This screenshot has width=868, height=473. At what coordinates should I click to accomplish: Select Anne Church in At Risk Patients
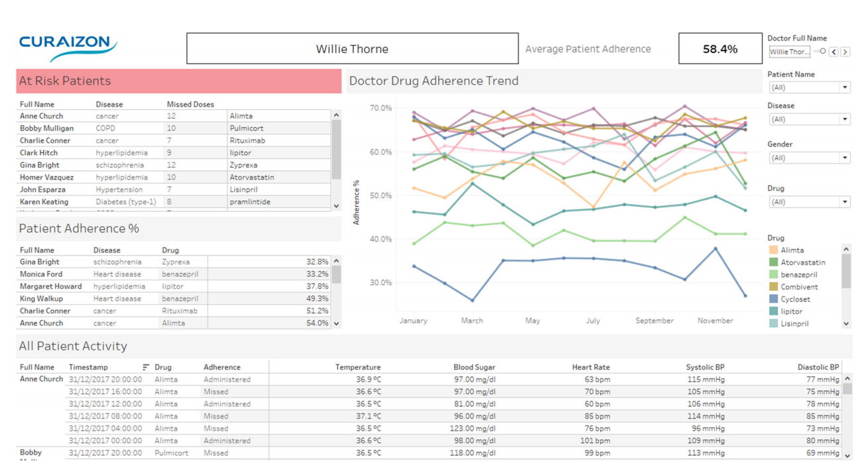(x=41, y=116)
